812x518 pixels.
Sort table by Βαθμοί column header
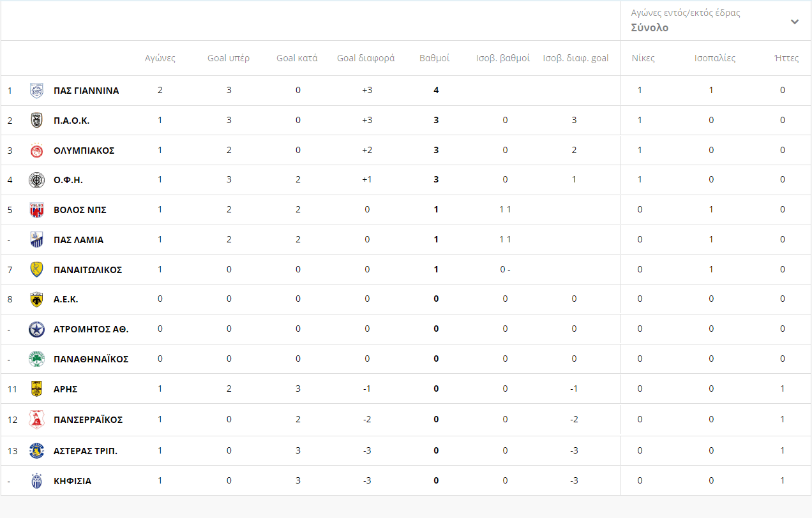coord(434,58)
